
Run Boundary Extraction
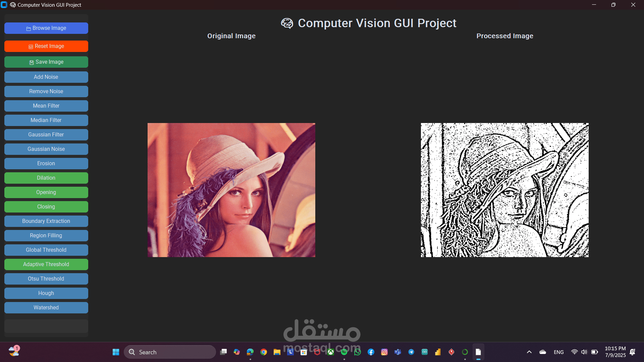click(x=46, y=221)
